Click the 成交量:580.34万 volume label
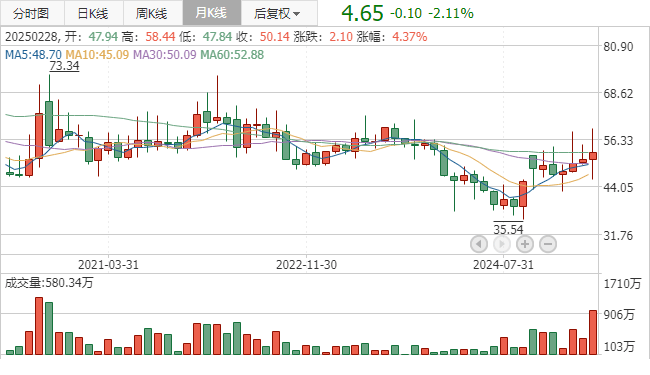This screenshot has width=650, height=375. tap(49, 283)
